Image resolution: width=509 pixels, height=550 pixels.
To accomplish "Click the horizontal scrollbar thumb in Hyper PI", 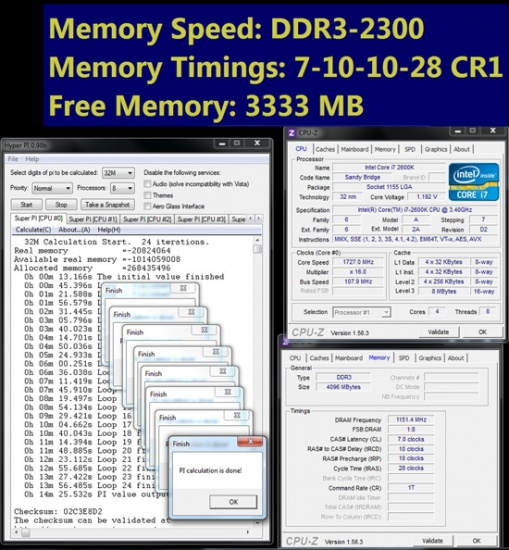I will click(25, 532).
